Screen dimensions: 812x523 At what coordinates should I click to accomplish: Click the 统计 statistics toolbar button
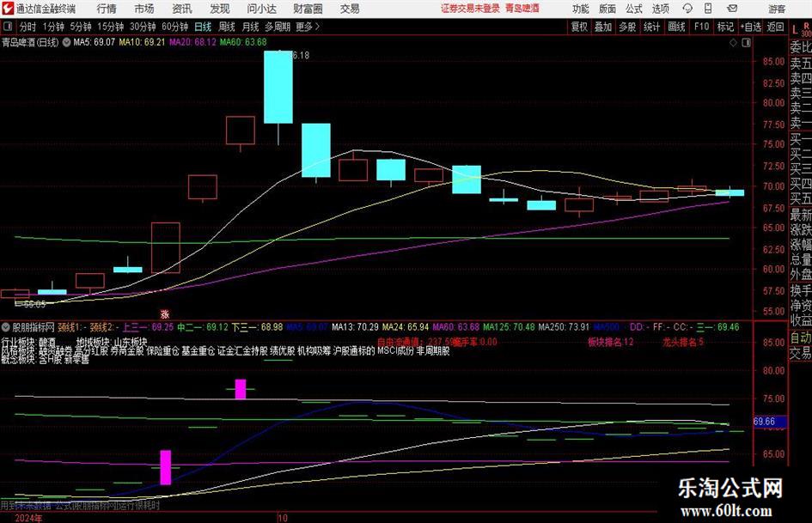(x=651, y=27)
